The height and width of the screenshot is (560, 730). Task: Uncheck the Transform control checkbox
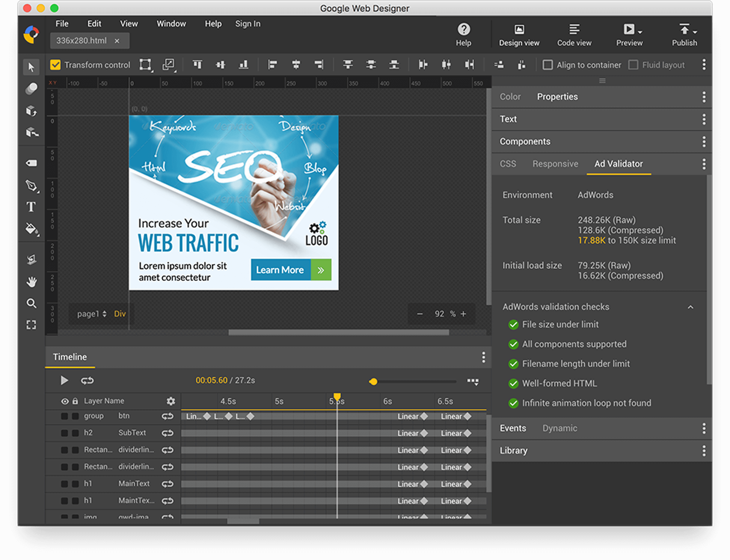55,65
